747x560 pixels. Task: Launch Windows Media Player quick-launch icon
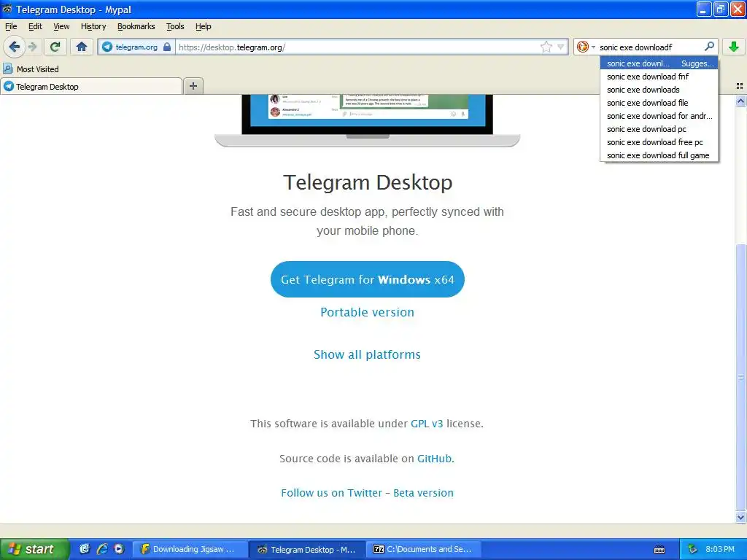click(x=119, y=549)
